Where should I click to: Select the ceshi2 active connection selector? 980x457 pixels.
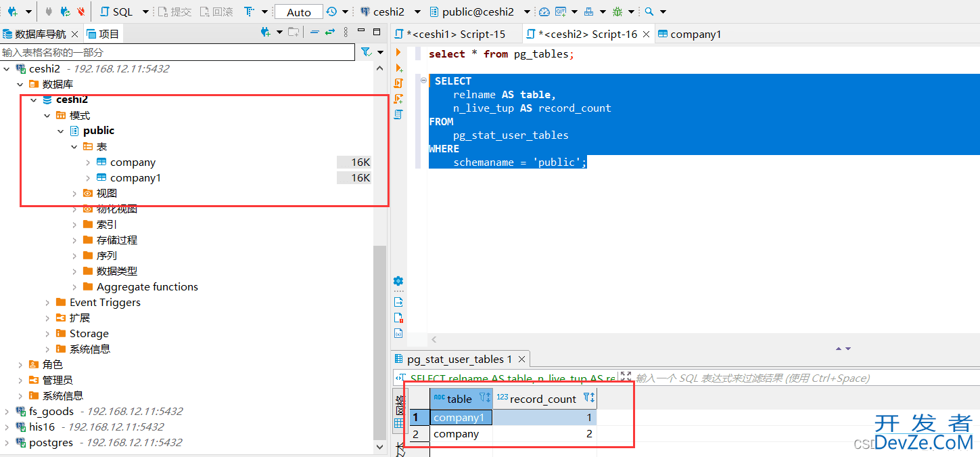(x=390, y=12)
